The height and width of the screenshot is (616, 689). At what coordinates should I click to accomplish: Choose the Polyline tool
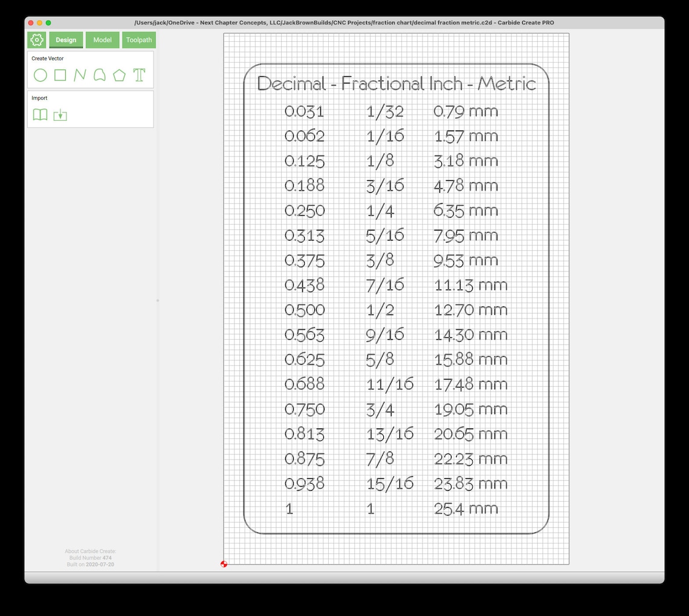point(79,76)
